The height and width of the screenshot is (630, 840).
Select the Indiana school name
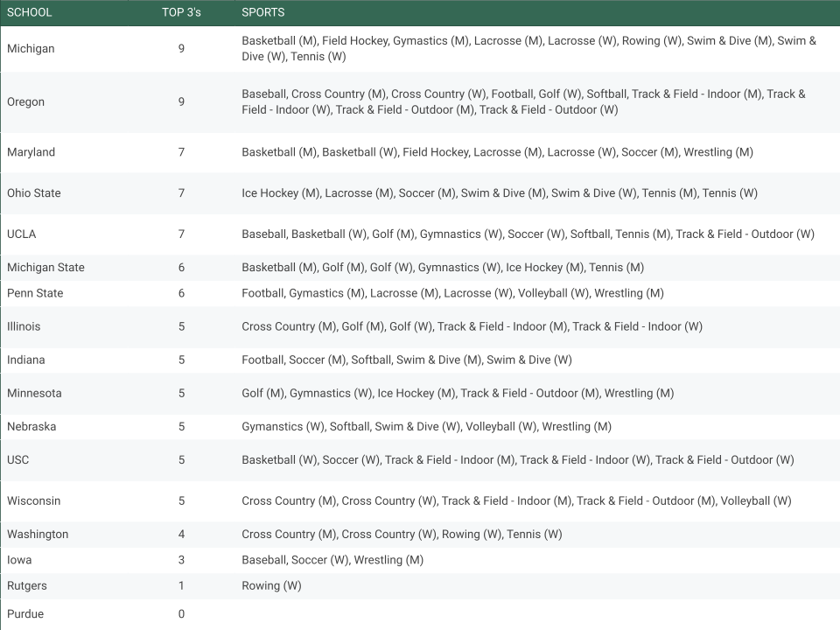(25, 360)
